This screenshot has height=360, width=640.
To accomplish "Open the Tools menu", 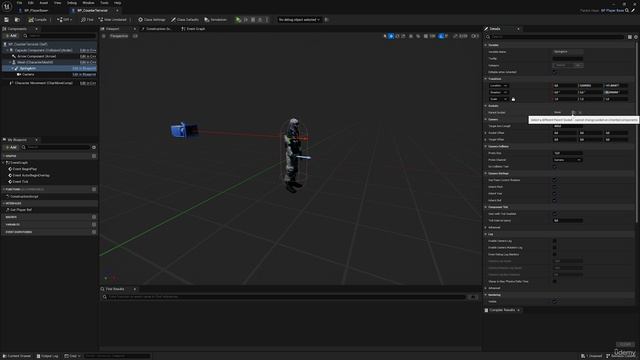I will tap(104, 3).
